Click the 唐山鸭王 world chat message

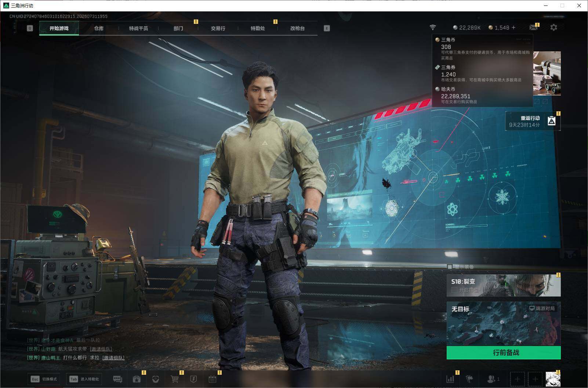click(76, 358)
